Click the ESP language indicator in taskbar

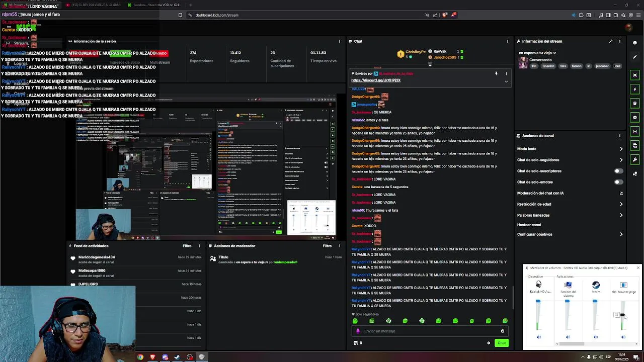tap(608, 357)
